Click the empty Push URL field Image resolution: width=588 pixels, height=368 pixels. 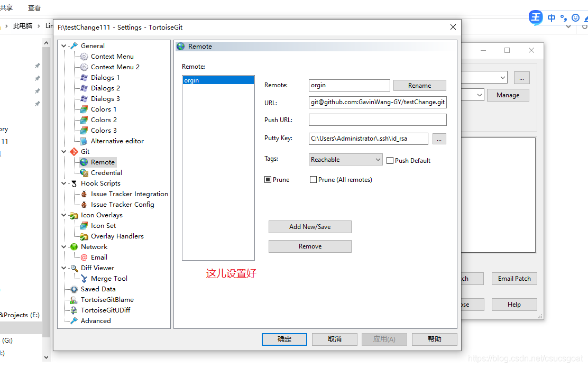pos(378,119)
